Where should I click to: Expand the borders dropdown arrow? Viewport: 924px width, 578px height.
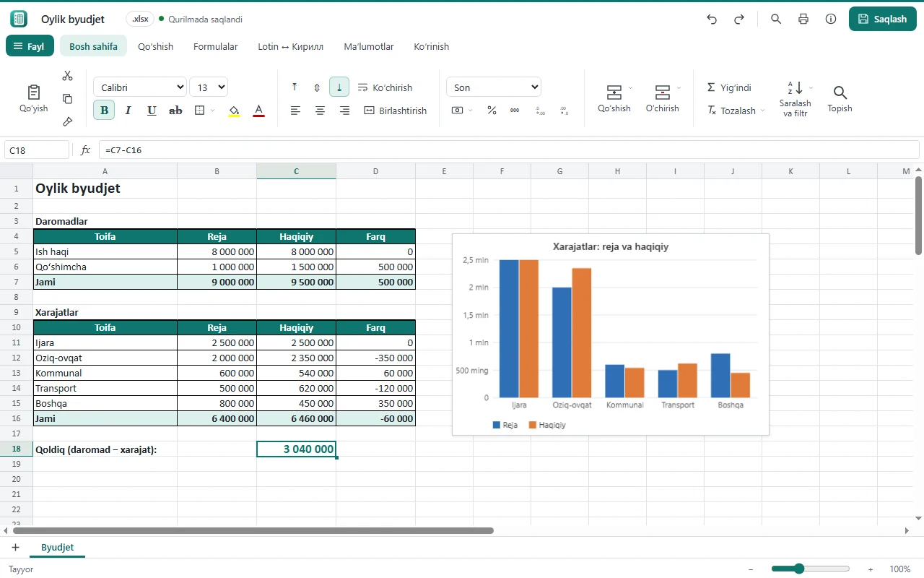tap(212, 111)
